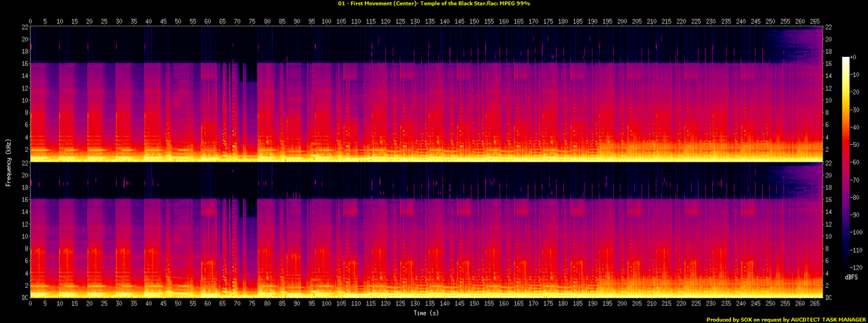
Task: Select the '-120' label on the dBFS scale
Action: click(x=857, y=268)
